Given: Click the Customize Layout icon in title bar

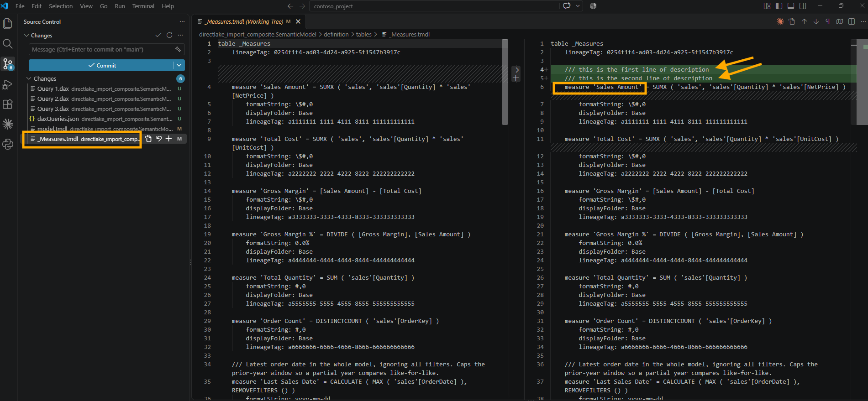Looking at the screenshot, I should [x=767, y=6].
